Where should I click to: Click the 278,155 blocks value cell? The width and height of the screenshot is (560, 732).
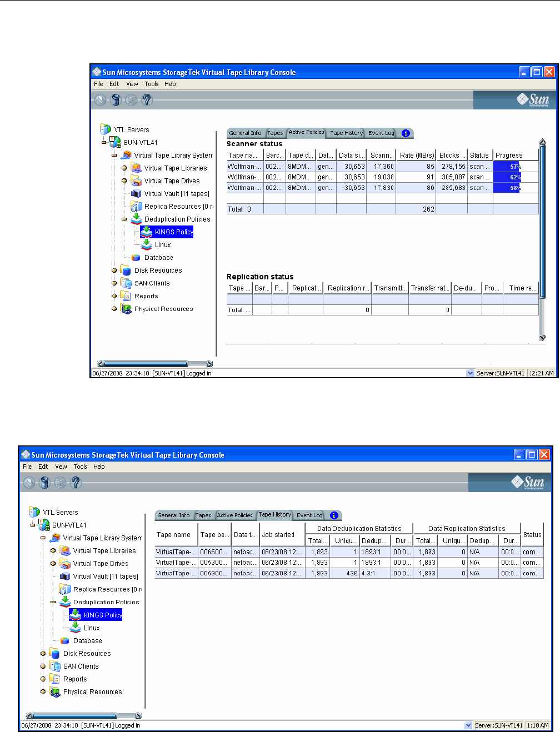(x=452, y=167)
